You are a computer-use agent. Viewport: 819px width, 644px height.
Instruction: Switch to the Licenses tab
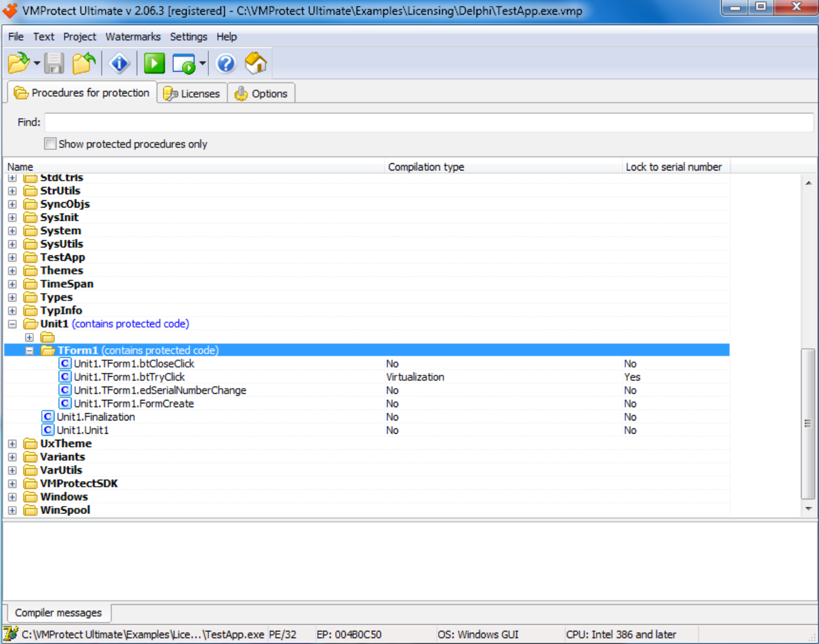coord(192,94)
